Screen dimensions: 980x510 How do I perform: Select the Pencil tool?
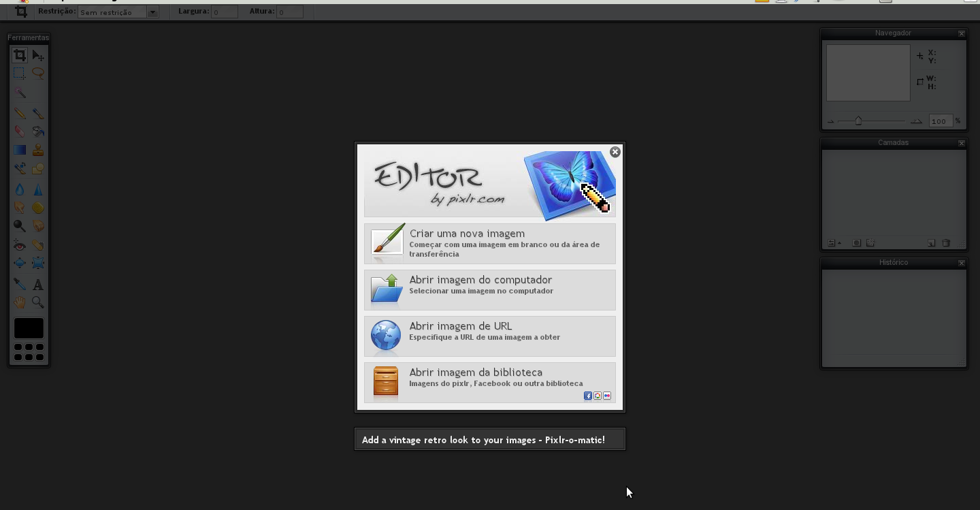20,113
